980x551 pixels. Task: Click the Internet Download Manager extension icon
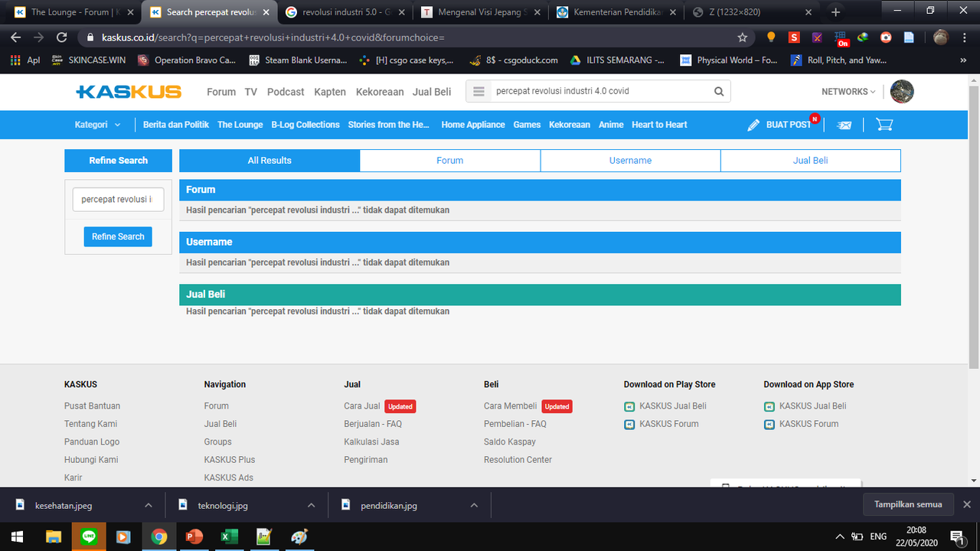[863, 37]
